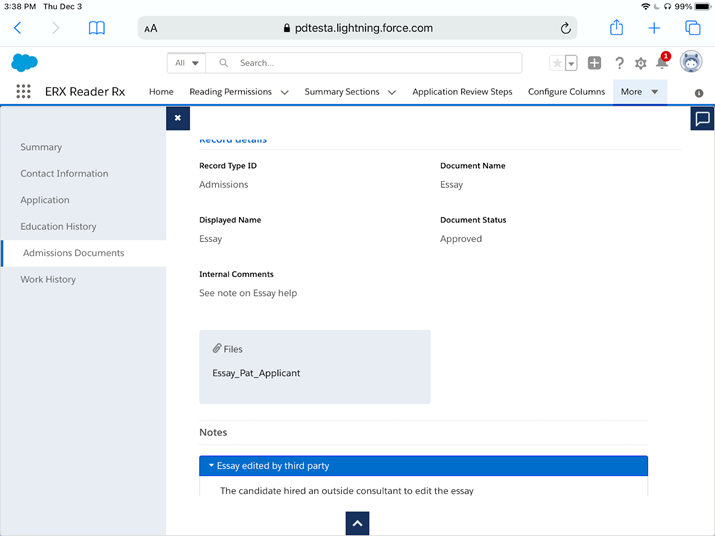Toggle the favorites star
The height and width of the screenshot is (536, 715).
pos(557,63)
